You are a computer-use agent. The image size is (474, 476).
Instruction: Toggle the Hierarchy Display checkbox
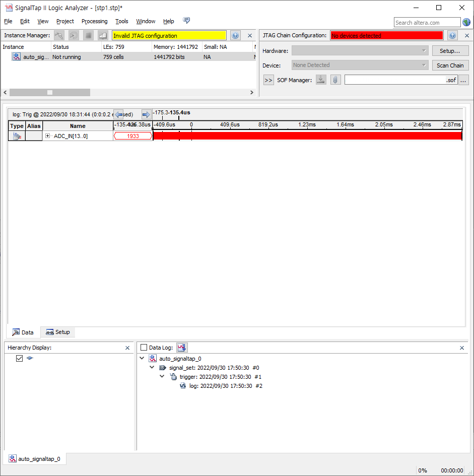click(x=20, y=358)
